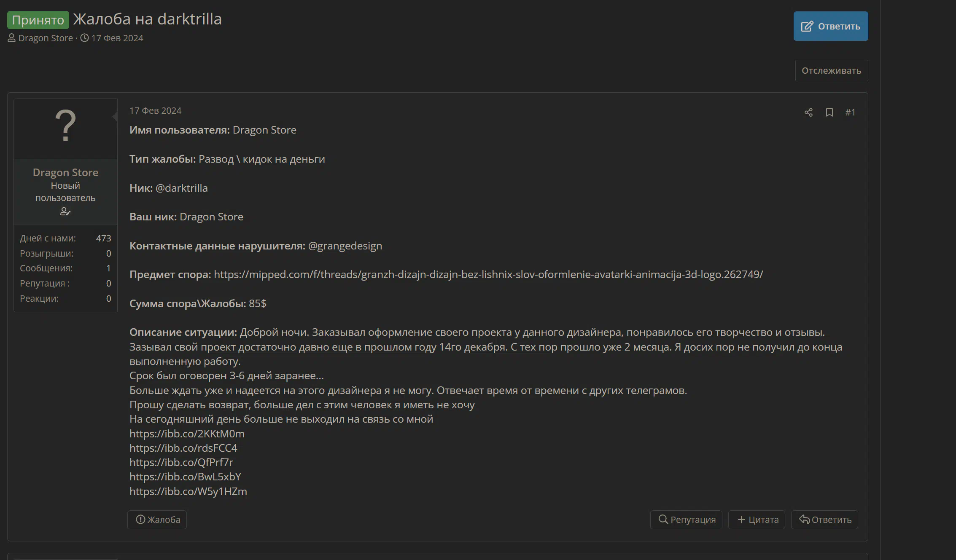The height and width of the screenshot is (560, 956).
Task: Report the post with the Жалоба button
Action: 157,520
